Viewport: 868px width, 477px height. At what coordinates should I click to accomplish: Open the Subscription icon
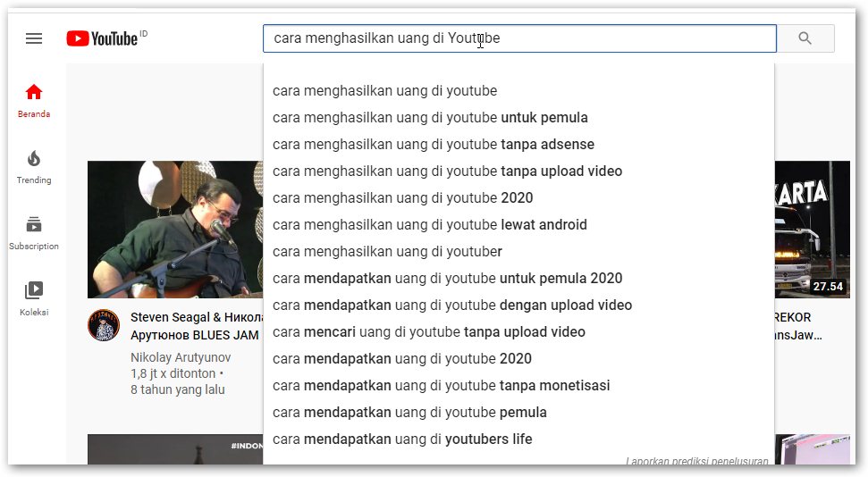pyautogui.click(x=34, y=224)
